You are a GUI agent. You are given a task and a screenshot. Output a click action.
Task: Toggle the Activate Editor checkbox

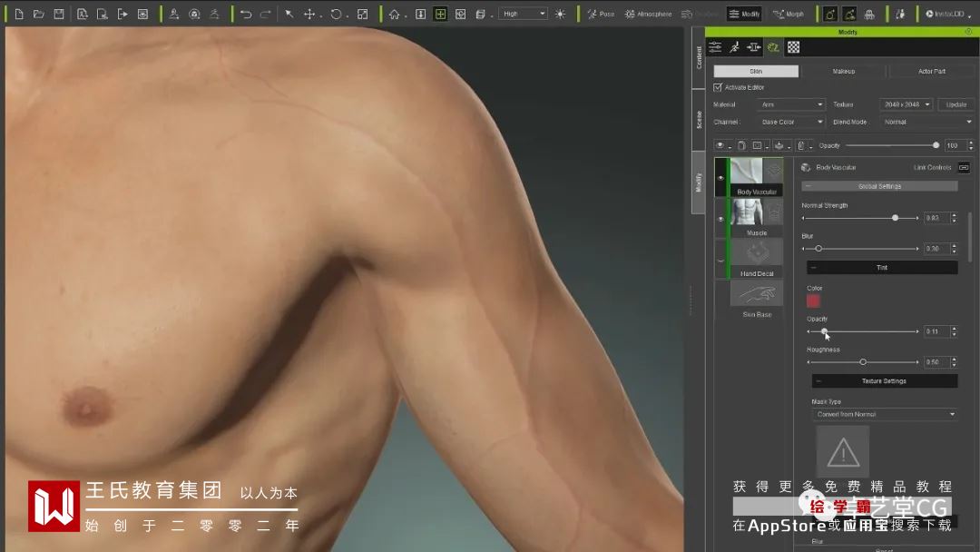click(x=718, y=87)
